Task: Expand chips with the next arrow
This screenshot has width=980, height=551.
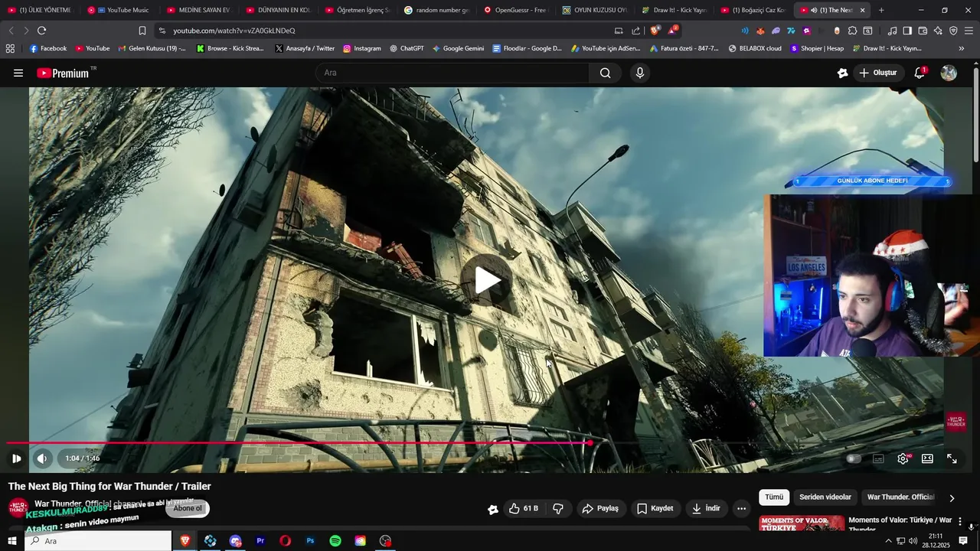Action: pos(952,498)
